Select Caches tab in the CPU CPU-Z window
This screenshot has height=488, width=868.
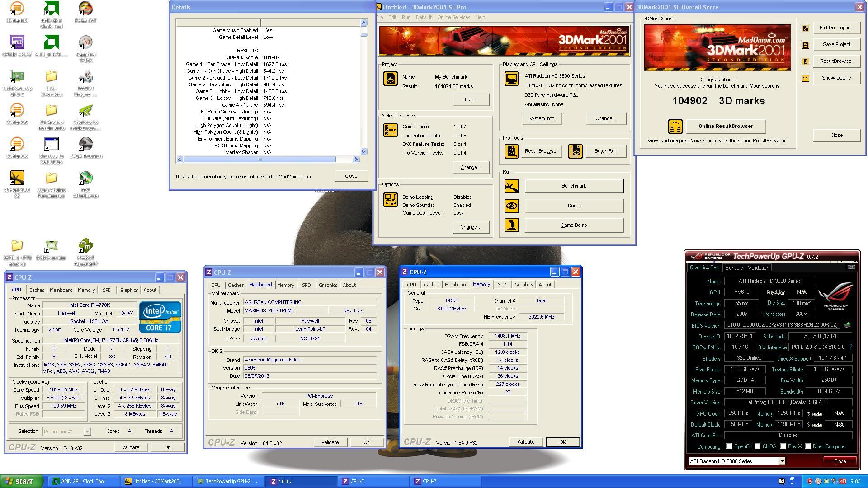(x=37, y=290)
